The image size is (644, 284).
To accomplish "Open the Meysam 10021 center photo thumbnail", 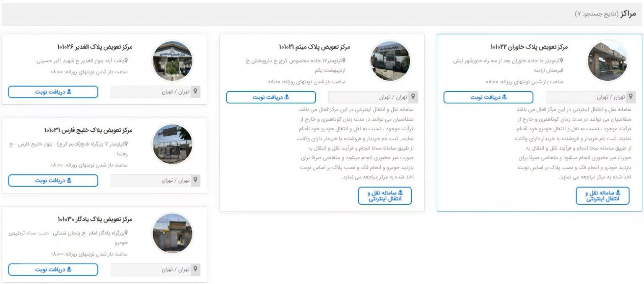I will pyautogui.click(x=390, y=61).
